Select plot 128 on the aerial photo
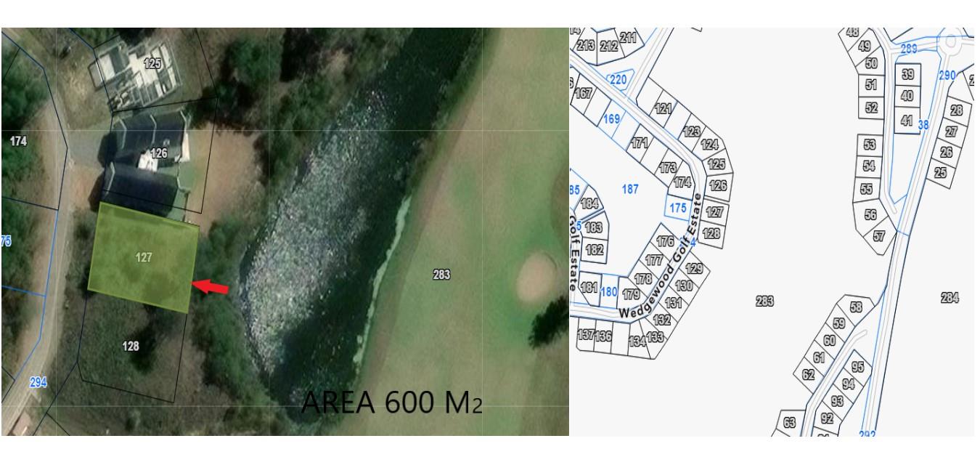This screenshot has height=457, width=980. tap(131, 346)
